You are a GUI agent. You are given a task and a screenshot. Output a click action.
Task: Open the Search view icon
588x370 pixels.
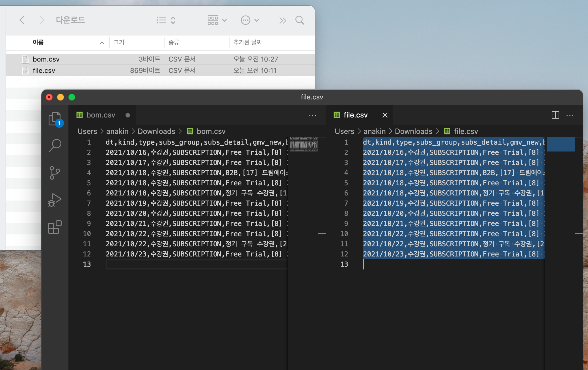coord(55,145)
